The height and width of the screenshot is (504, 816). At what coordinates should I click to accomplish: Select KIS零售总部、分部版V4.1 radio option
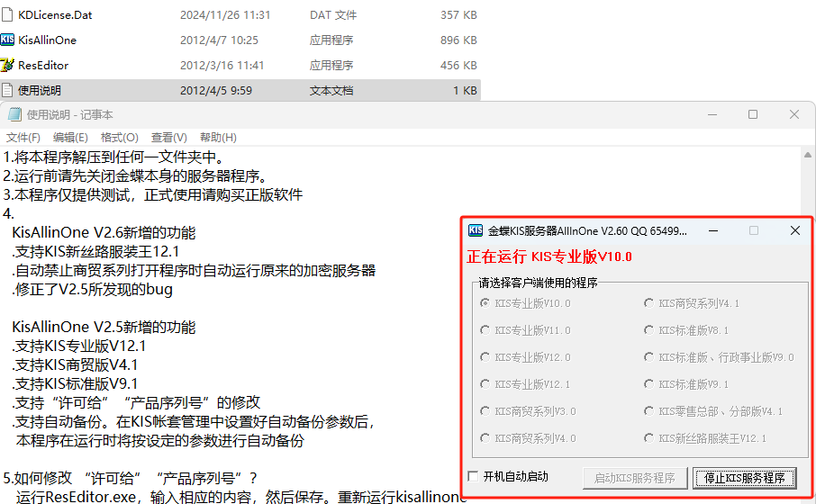pos(648,411)
